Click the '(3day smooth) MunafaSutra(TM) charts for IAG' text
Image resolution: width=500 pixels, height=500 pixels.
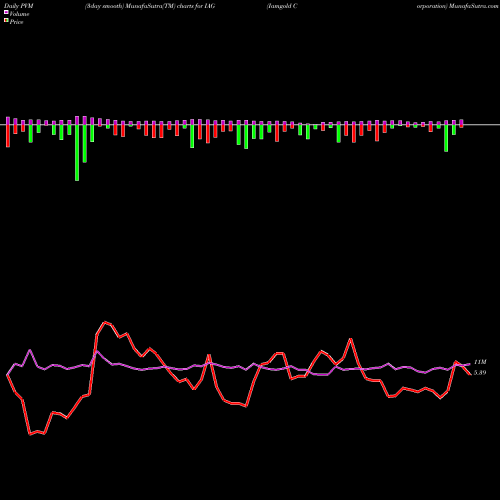(150, 6)
